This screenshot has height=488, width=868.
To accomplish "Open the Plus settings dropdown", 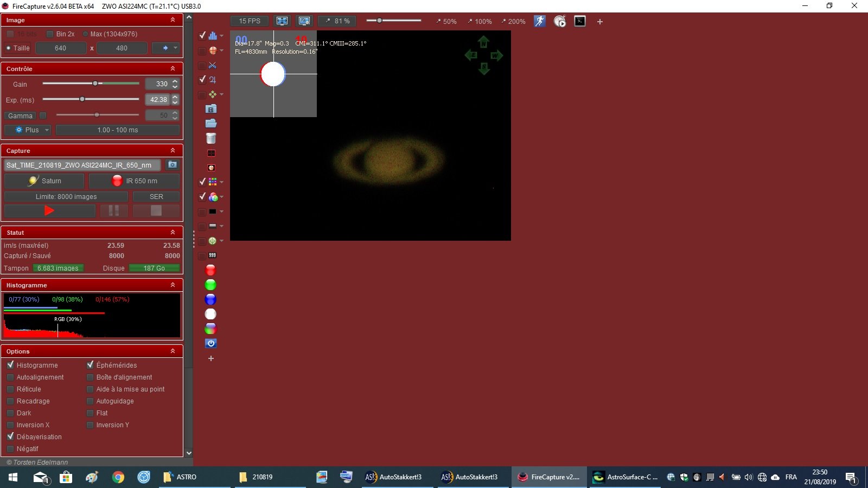I will tap(28, 130).
